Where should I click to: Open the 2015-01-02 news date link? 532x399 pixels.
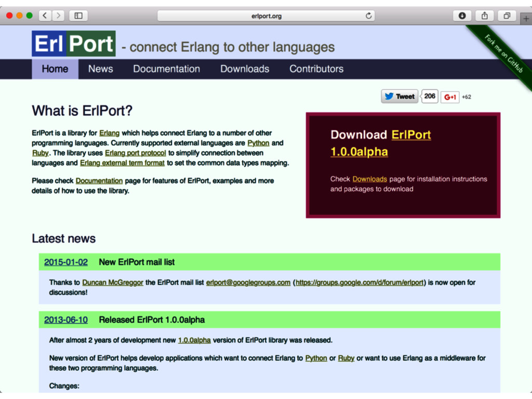[66, 262]
